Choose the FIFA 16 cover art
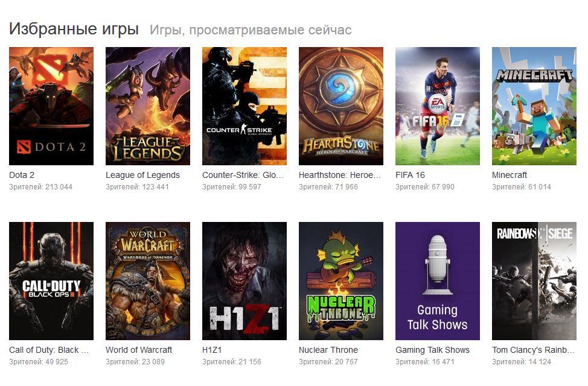The height and width of the screenshot is (386, 588). click(438, 106)
